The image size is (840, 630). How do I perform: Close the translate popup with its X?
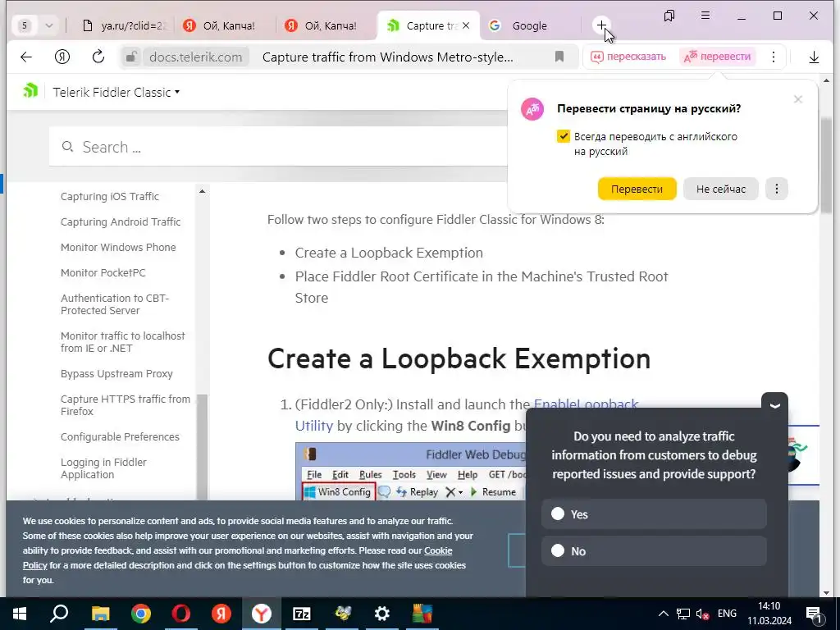(x=798, y=99)
